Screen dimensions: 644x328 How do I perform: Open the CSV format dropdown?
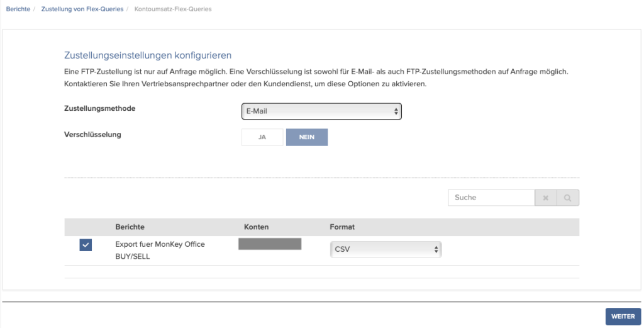point(386,249)
